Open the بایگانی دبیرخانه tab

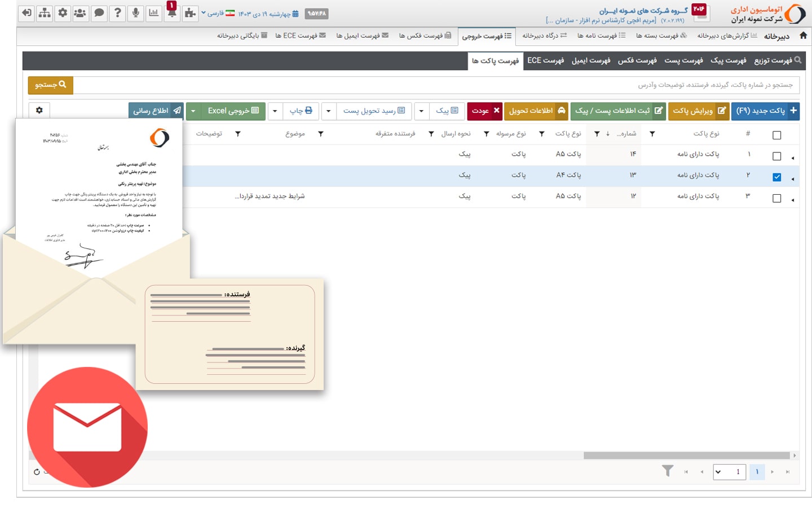(242, 36)
